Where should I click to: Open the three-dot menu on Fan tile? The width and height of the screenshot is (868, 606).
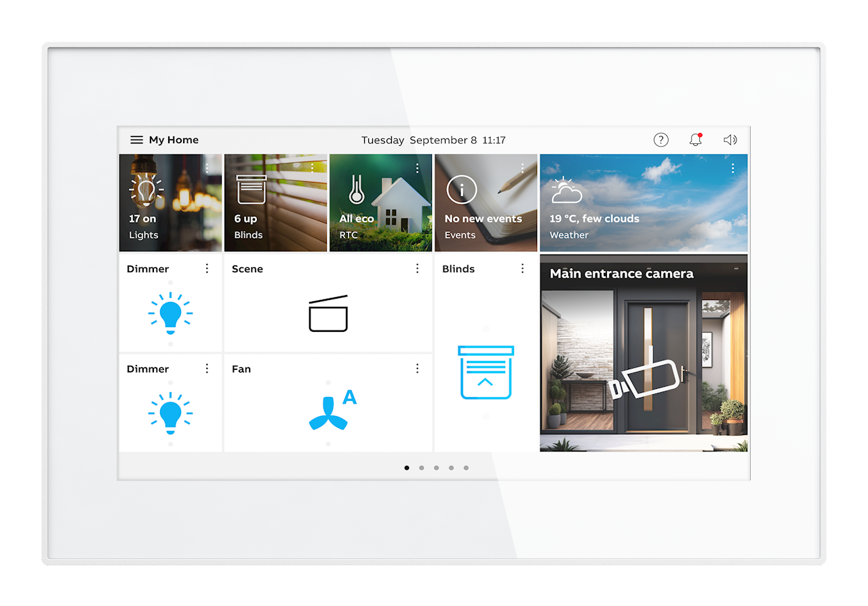tap(417, 368)
